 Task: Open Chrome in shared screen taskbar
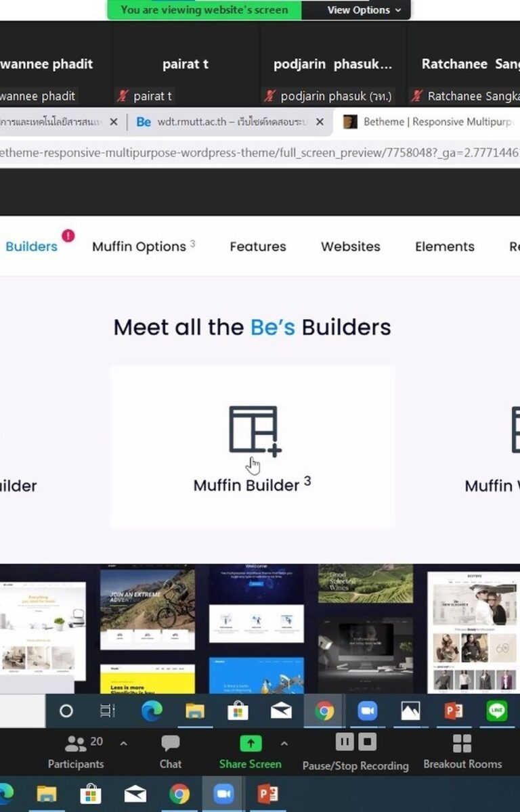click(x=324, y=711)
